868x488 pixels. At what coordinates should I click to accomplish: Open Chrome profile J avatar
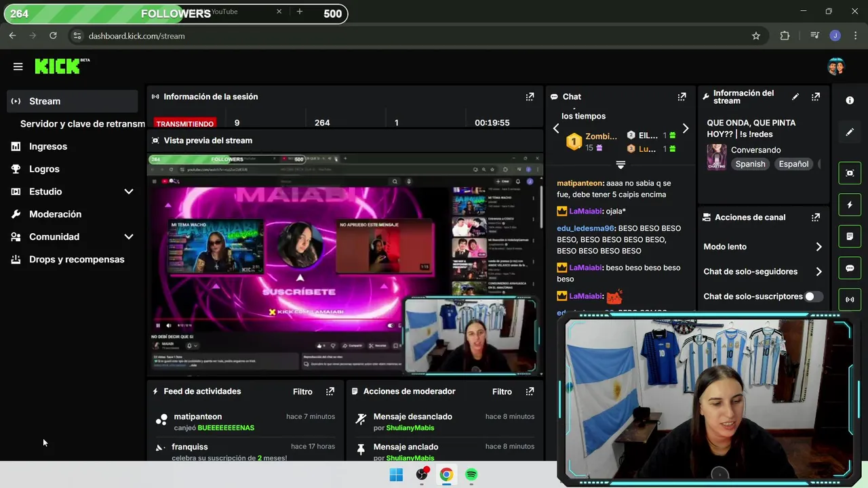point(835,36)
